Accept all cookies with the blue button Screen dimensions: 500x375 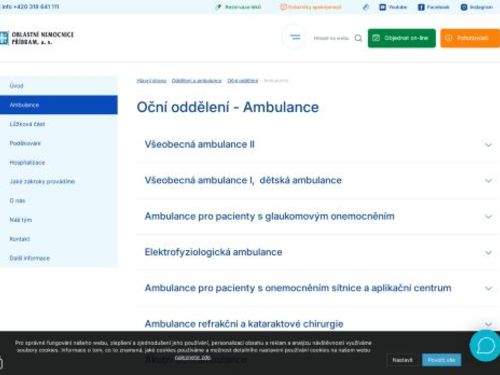[441, 360]
